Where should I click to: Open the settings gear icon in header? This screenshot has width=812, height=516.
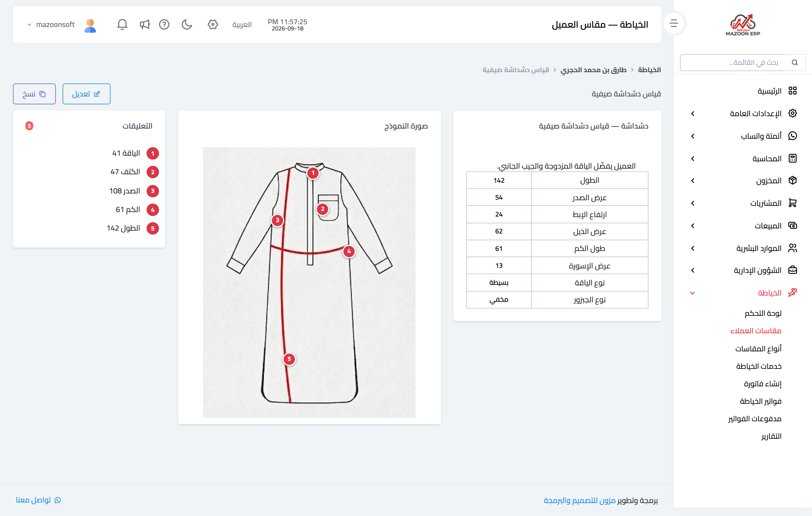coord(213,24)
